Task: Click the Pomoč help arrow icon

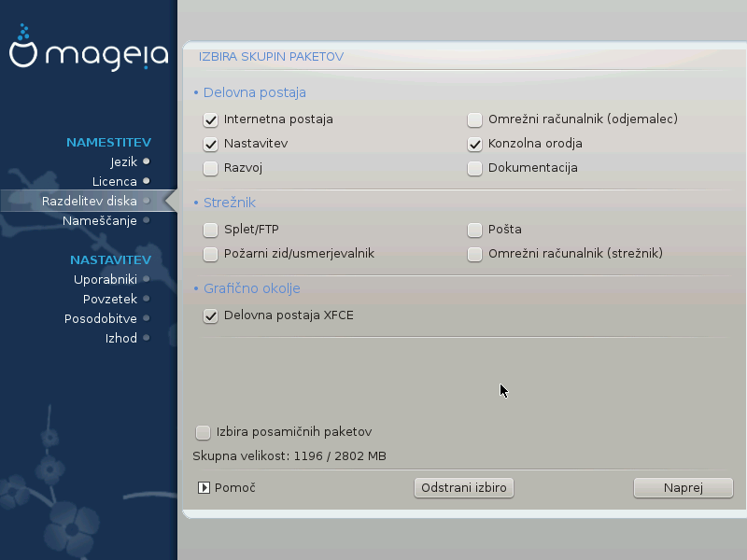Action: pyautogui.click(x=204, y=487)
